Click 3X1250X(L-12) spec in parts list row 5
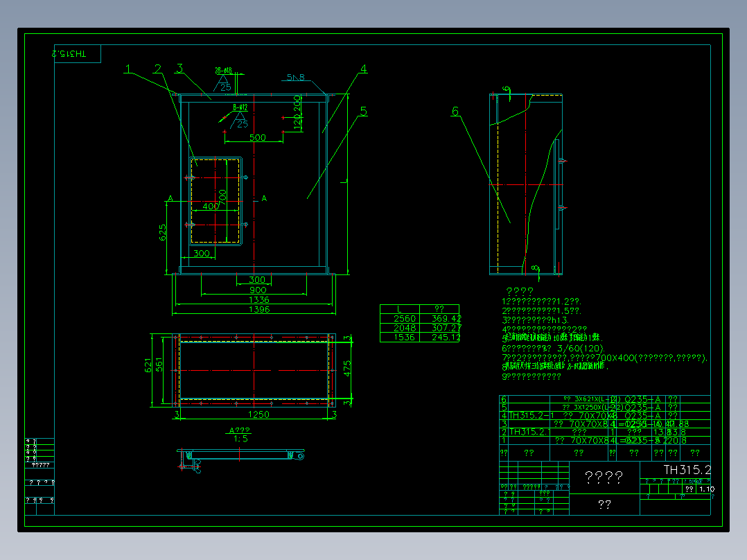747x560 pixels. coord(599,407)
